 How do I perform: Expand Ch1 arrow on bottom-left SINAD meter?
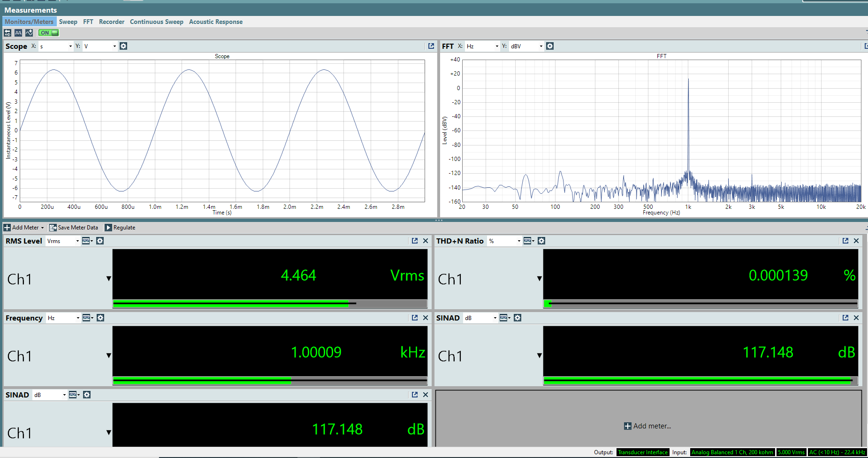pos(109,433)
